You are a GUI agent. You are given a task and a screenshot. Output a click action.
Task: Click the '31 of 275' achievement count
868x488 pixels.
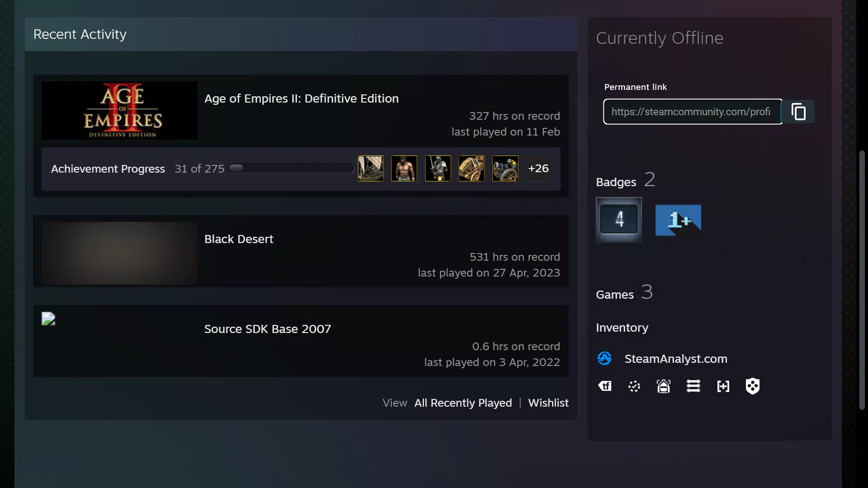pos(199,169)
